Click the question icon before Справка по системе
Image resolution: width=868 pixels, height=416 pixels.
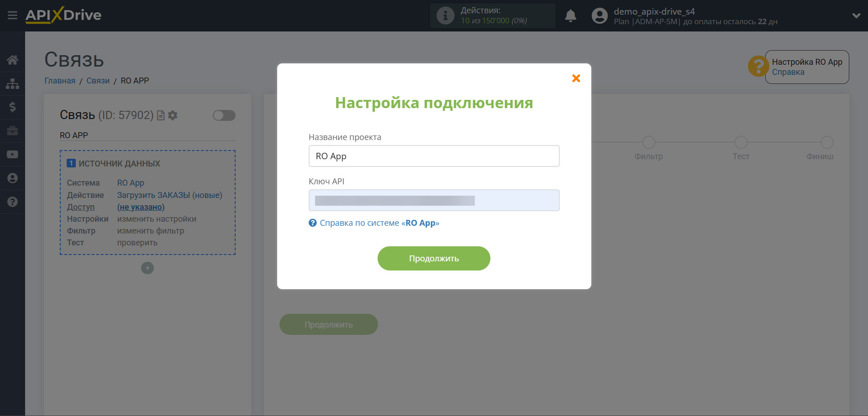[312, 223]
